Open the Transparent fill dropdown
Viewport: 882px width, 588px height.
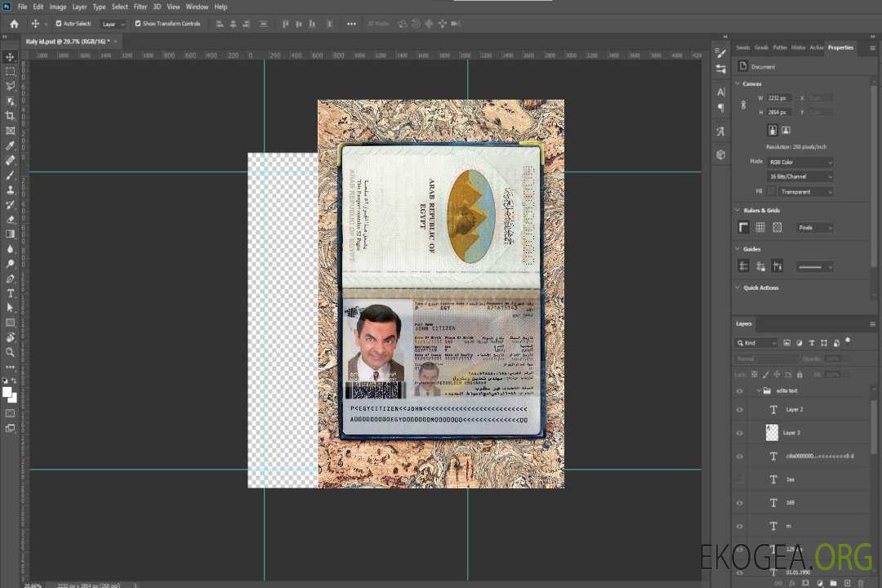click(805, 192)
